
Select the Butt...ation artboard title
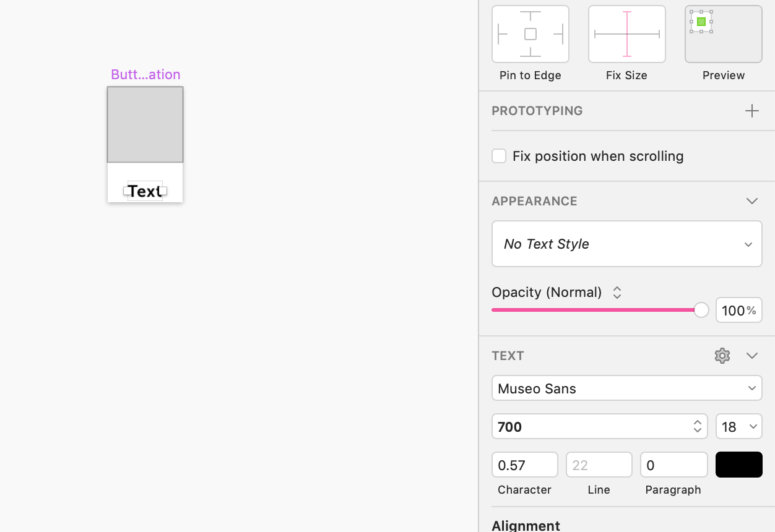click(x=145, y=74)
